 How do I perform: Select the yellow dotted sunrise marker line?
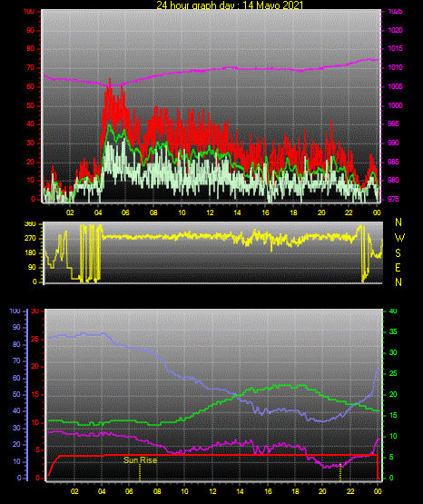pos(140,472)
